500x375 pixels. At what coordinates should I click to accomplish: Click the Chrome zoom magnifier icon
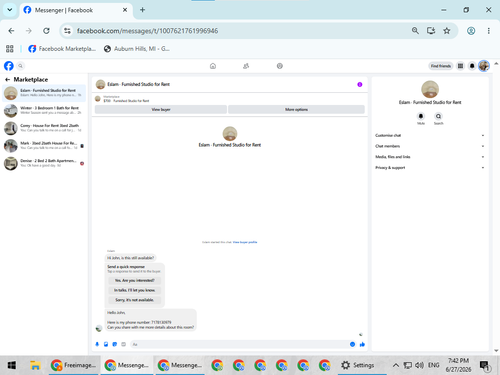tap(415, 31)
